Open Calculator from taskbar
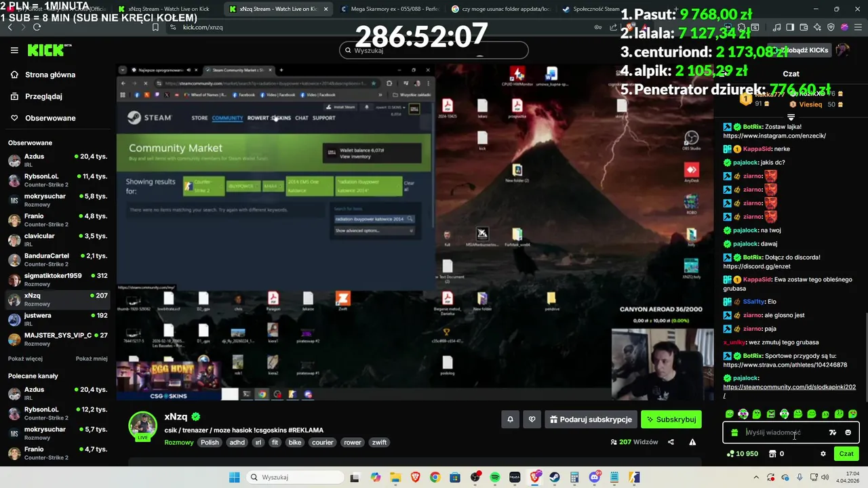This screenshot has width=868, height=488. (x=574, y=477)
